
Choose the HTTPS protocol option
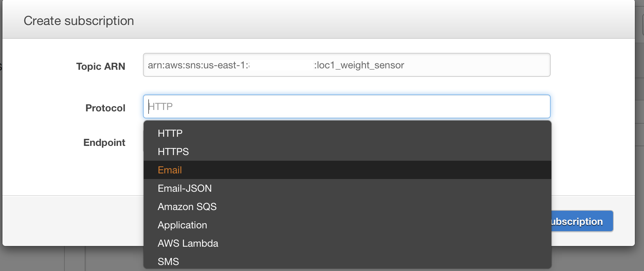point(173,152)
